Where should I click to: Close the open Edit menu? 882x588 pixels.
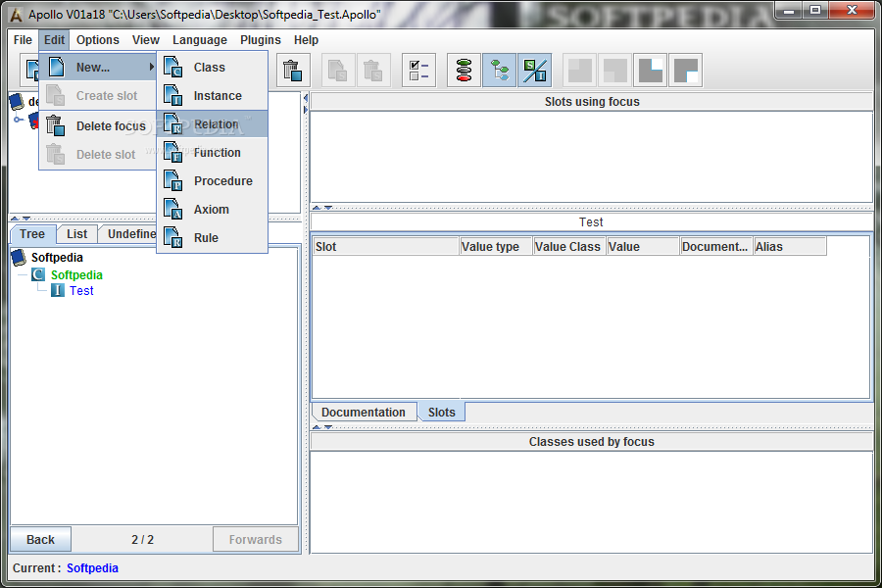coord(54,40)
